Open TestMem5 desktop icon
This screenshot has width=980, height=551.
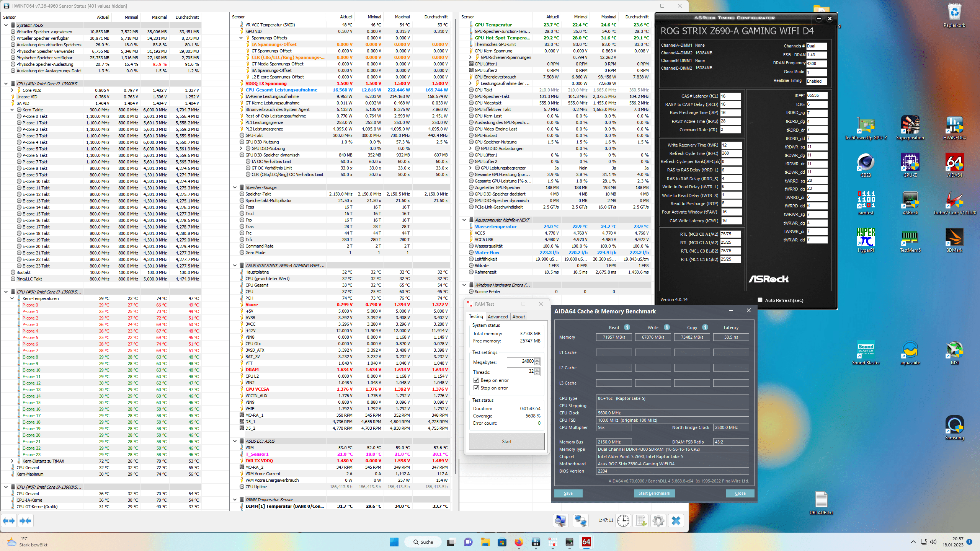pos(910,240)
